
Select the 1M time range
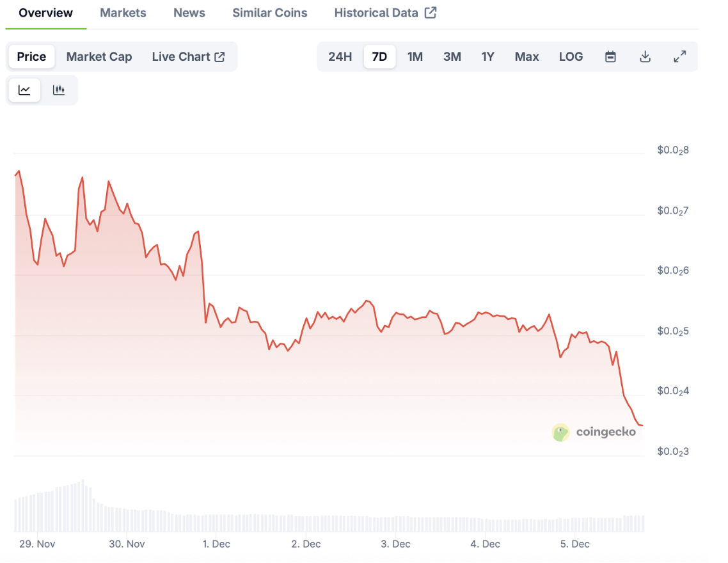point(415,57)
